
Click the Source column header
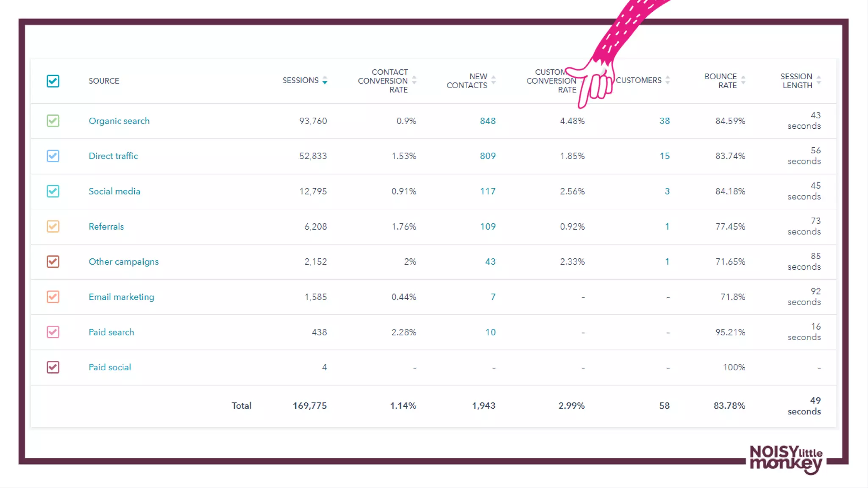point(104,81)
